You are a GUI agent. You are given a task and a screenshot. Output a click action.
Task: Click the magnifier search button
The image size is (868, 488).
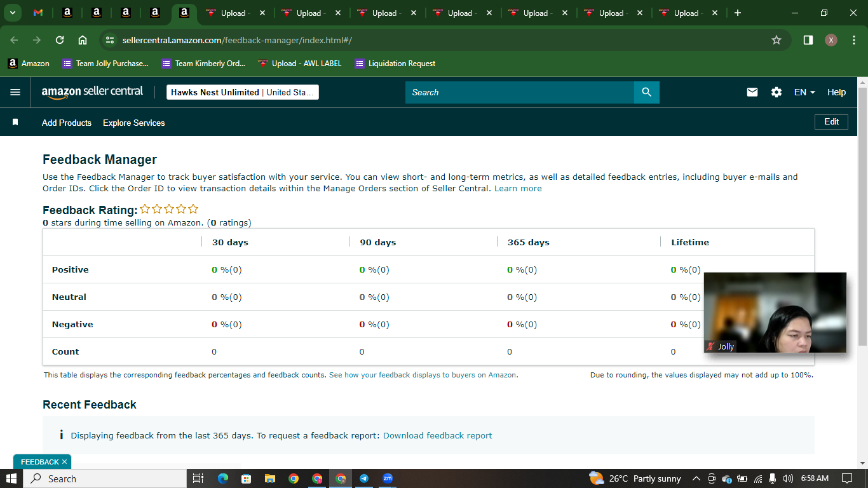(x=646, y=92)
